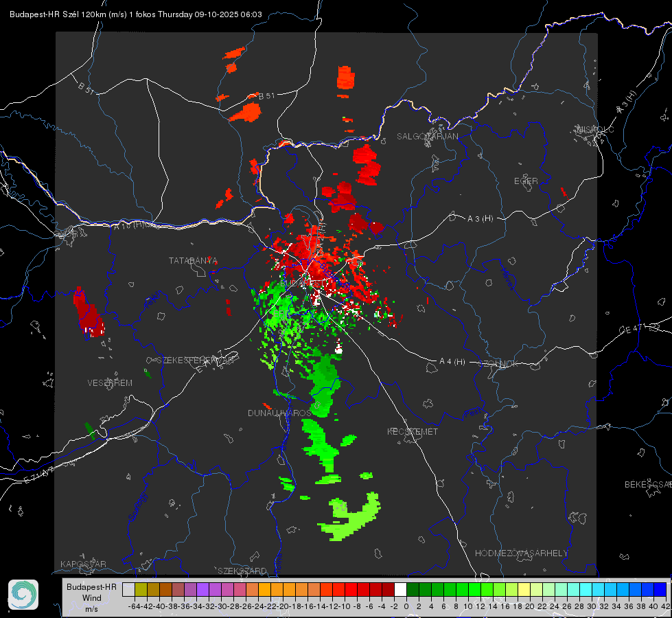Click the KECSKEMET city label

coord(413,431)
